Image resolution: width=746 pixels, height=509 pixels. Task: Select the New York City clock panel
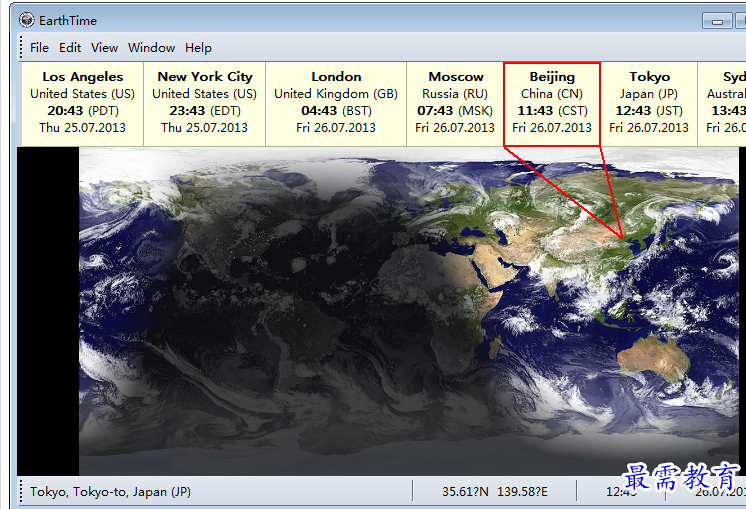point(204,103)
